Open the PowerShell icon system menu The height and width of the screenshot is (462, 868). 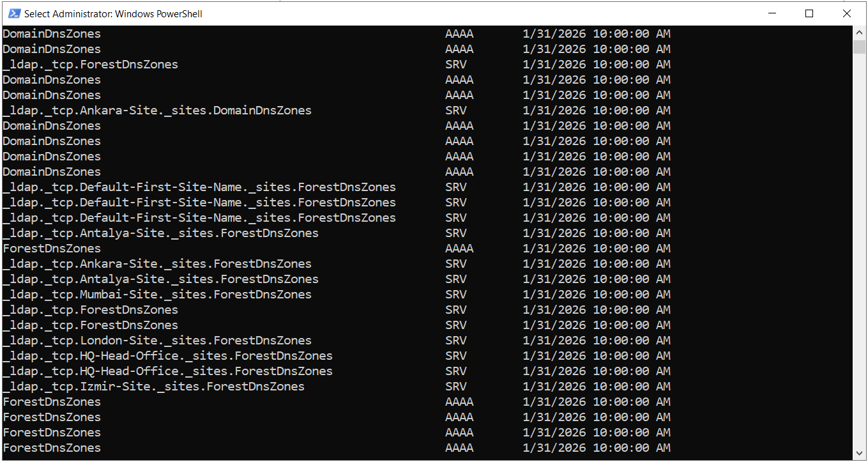14,13
